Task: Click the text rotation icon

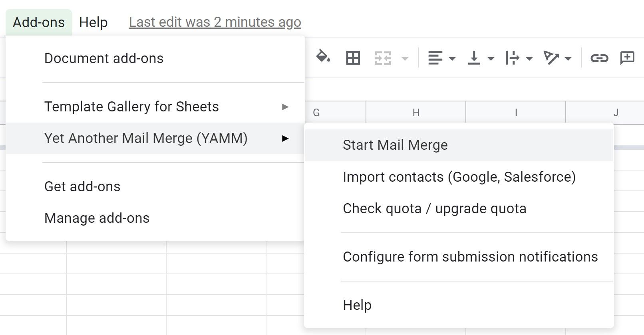Action: [x=553, y=58]
